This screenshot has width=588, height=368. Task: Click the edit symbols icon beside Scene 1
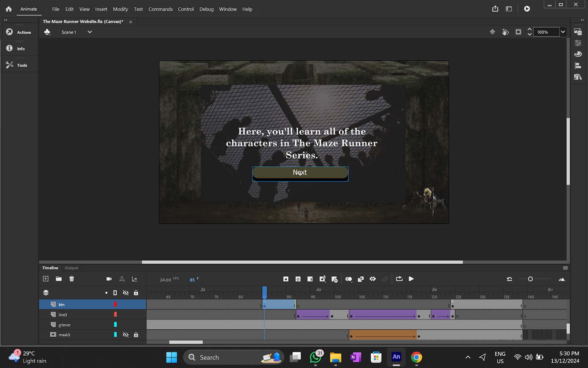(47, 32)
